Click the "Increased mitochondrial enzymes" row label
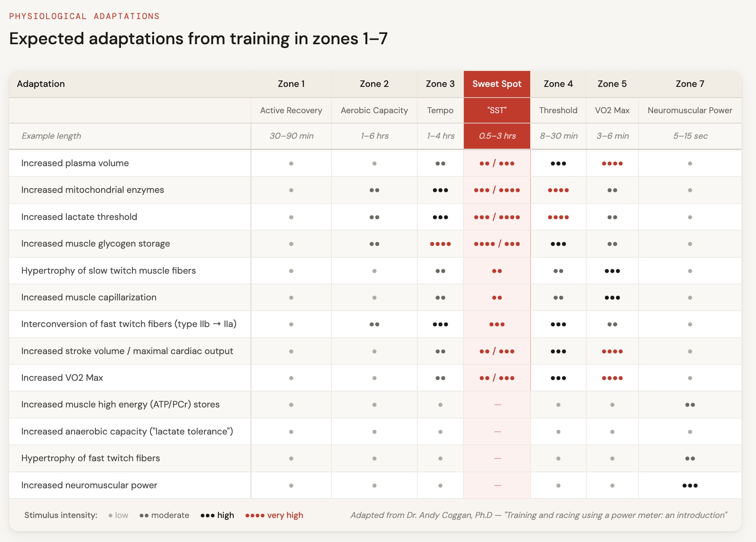756x542 pixels. point(93,190)
